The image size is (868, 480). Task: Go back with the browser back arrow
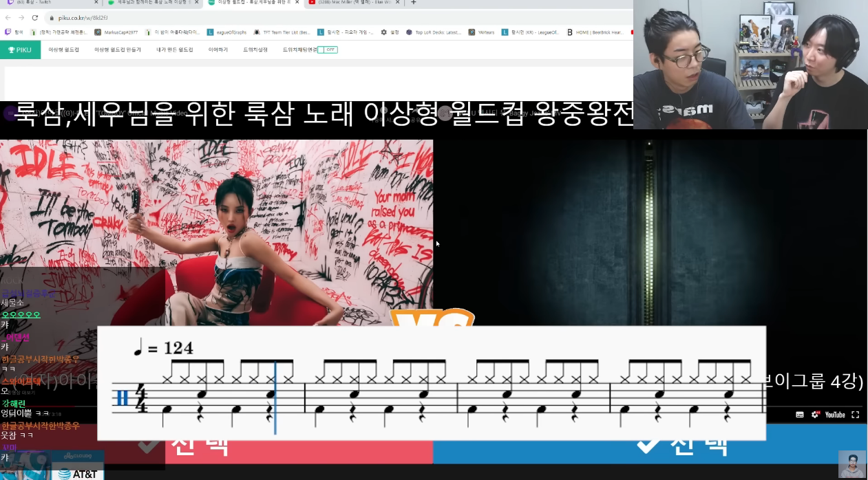pyautogui.click(x=8, y=18)
